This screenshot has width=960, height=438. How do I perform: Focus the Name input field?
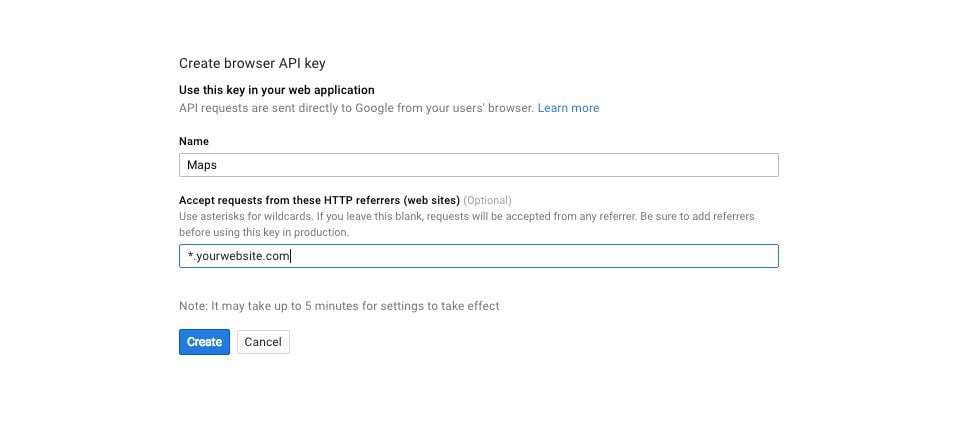click(x=478, y=165)
